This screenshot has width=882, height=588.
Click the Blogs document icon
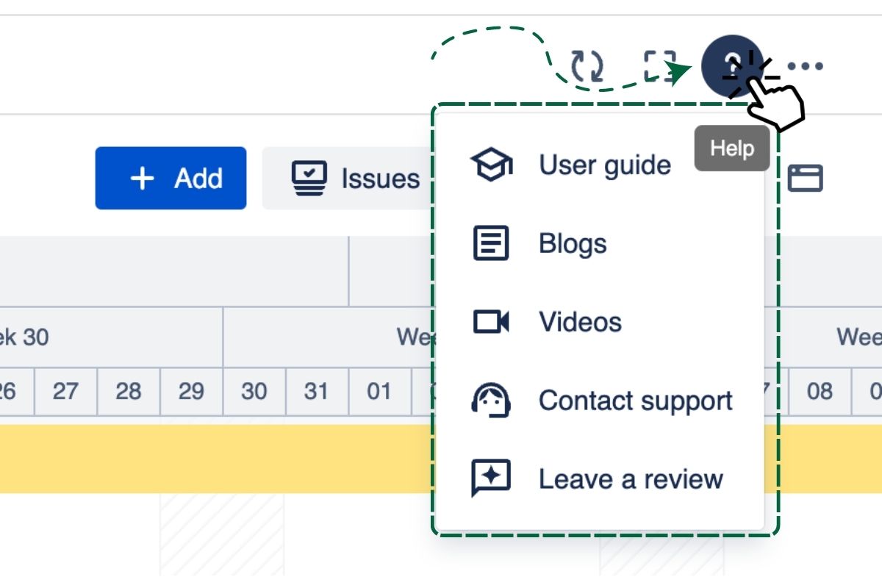coord(490,244)
